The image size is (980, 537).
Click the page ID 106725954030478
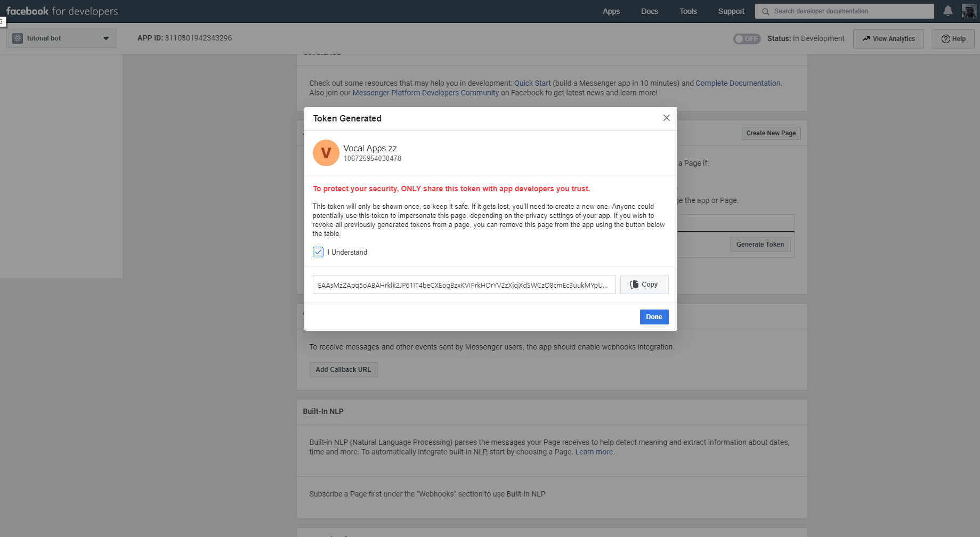coord(372,158)
